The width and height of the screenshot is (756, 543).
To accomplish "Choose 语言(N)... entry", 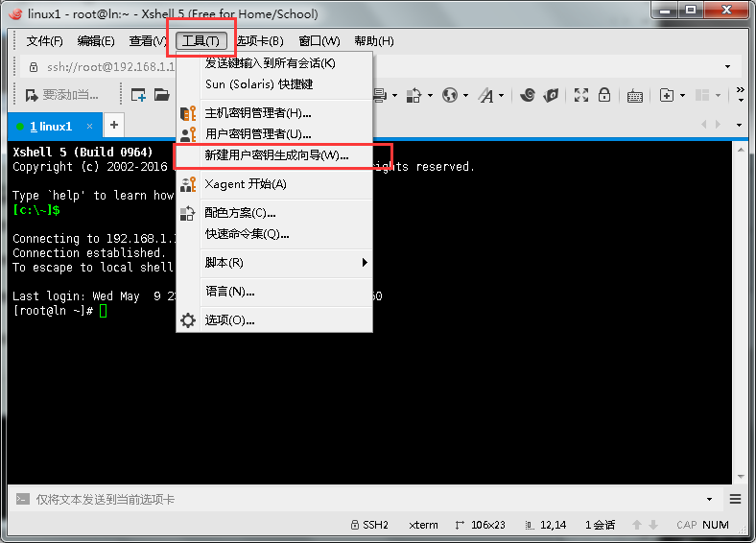I will click(274, 292).
